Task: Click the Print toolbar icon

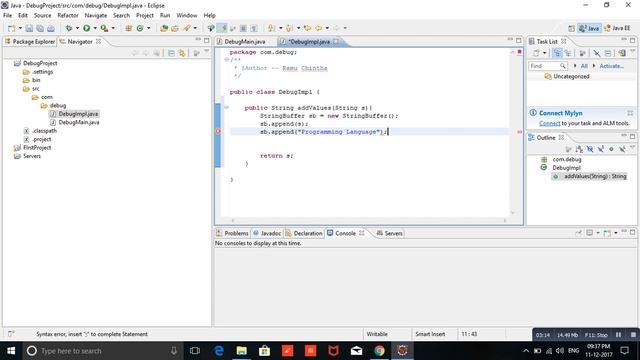Action: 51,28
